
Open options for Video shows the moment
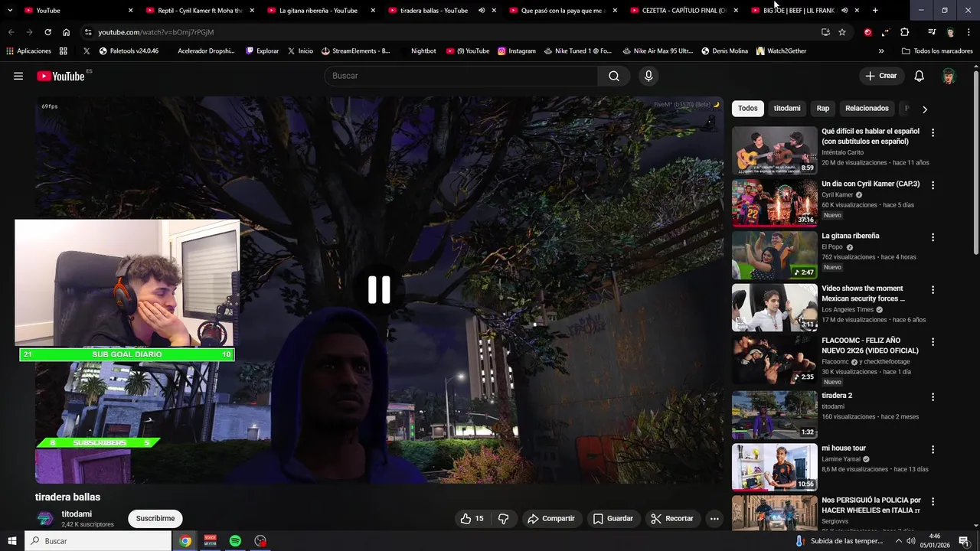click(x=933, y=290)
